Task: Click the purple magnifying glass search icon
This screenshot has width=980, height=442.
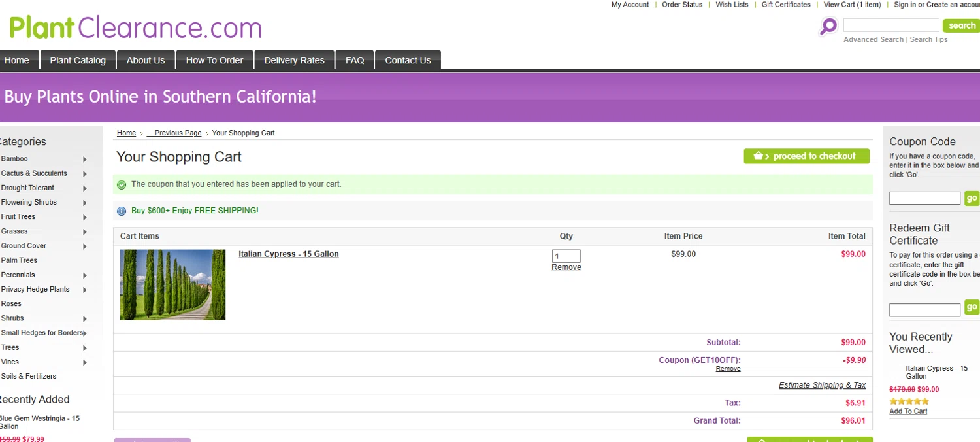Action: pyautogui.click(x=828, y=27)
